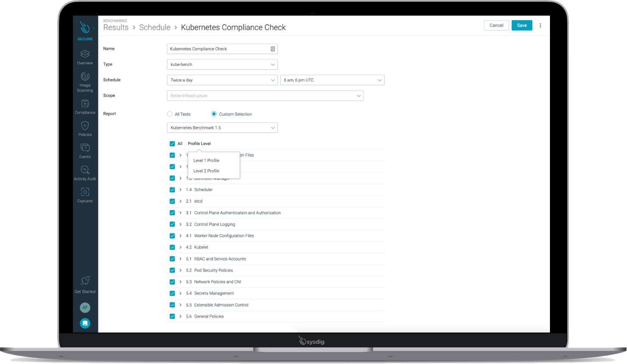Viewport: 627px width, 364px height.
Task: Open the Captures sidebar section
Action: 85,196
